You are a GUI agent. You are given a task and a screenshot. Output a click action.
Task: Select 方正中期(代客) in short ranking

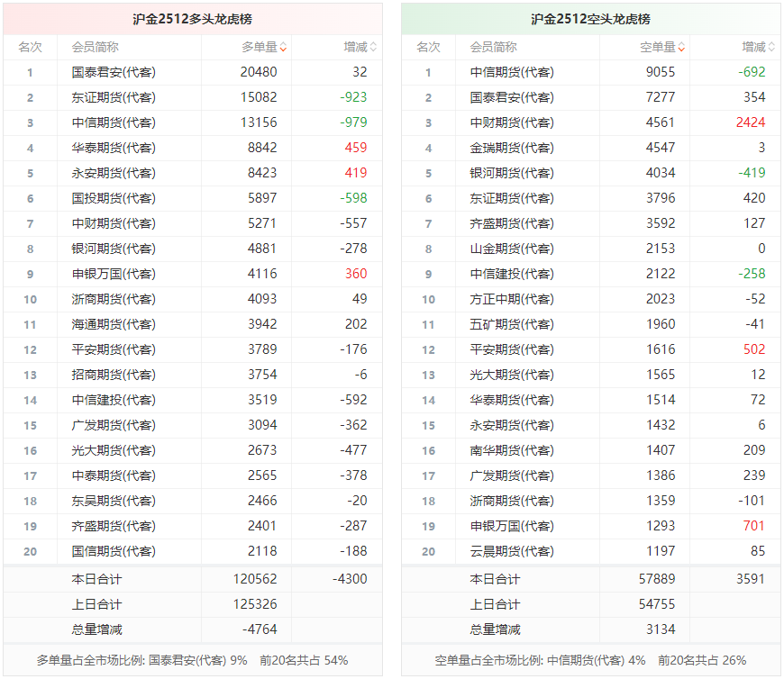(512, 299)
